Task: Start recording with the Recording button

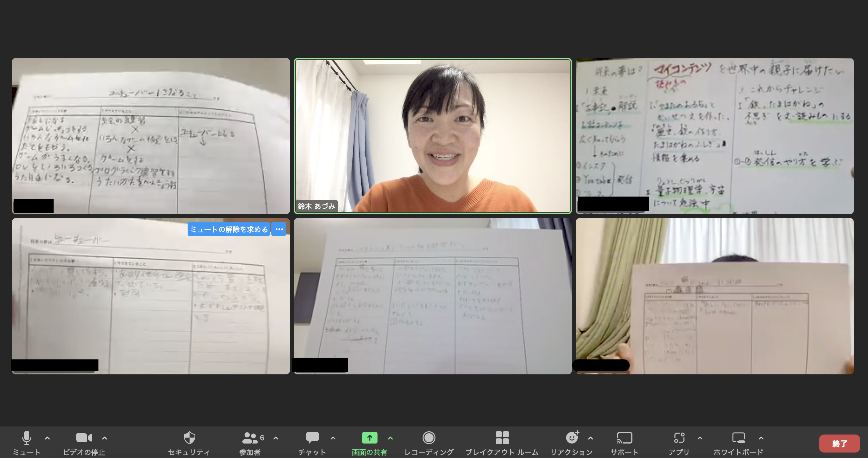Action: point(429,438)
